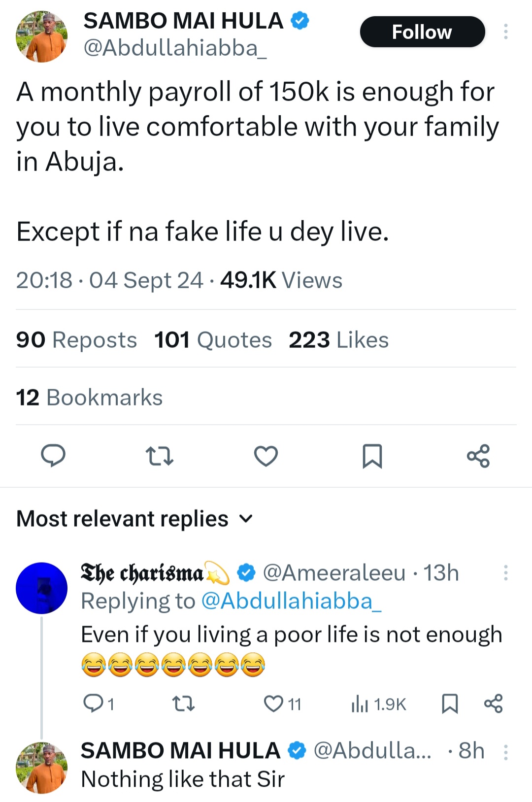The width and height of the screenshot is (532, 802).
Task: Open the 90 Reposts list
Action: click(76, 340)
